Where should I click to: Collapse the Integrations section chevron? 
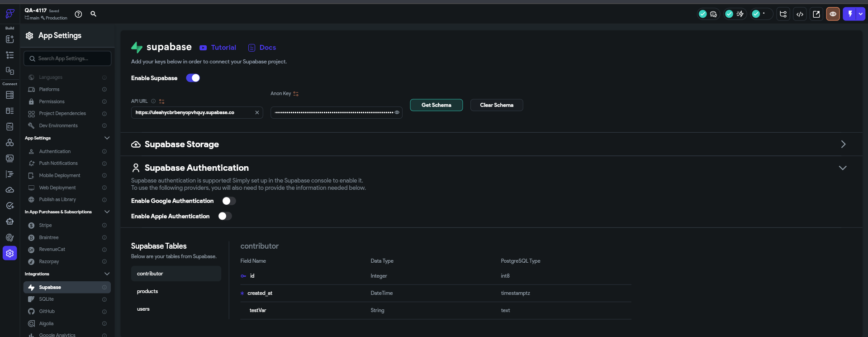[107, 274]
